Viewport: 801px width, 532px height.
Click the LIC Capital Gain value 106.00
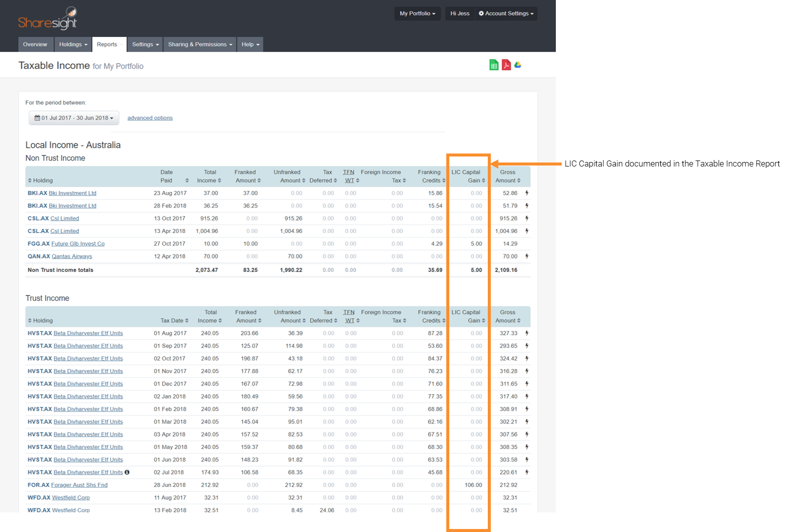click(x=473, y=485)
